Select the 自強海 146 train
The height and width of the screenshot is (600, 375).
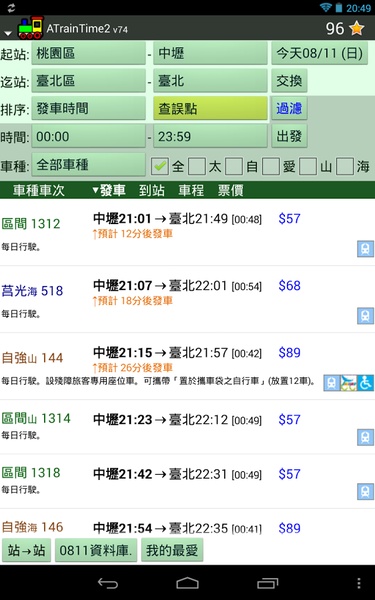tap(188, 523)
